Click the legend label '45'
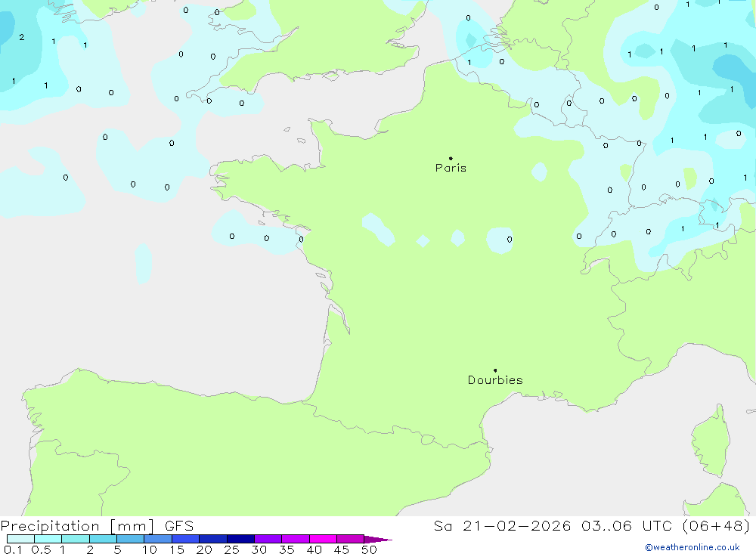The height and width of the screenshot is (554, 756). click(342, 549)
